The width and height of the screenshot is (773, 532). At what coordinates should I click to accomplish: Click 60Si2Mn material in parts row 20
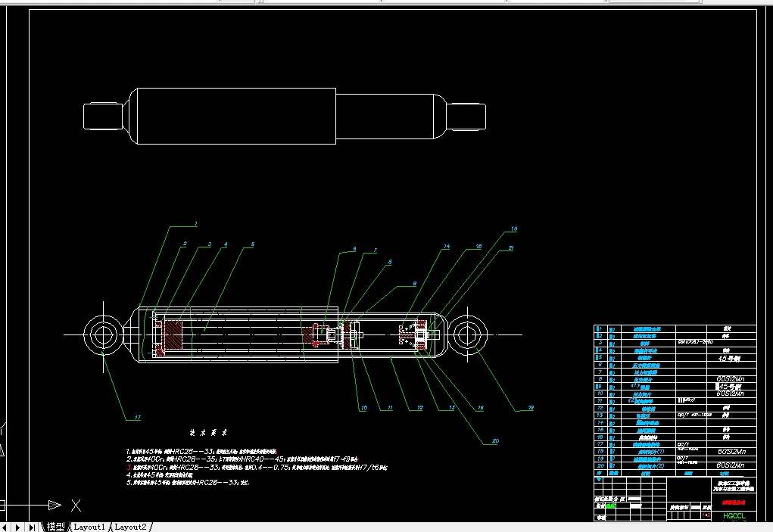point(731,465)
